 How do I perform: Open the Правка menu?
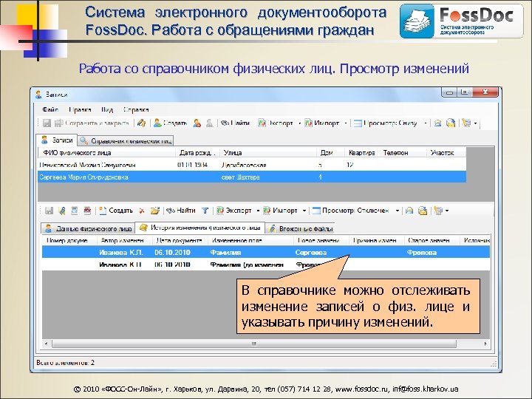coord(80,109)
